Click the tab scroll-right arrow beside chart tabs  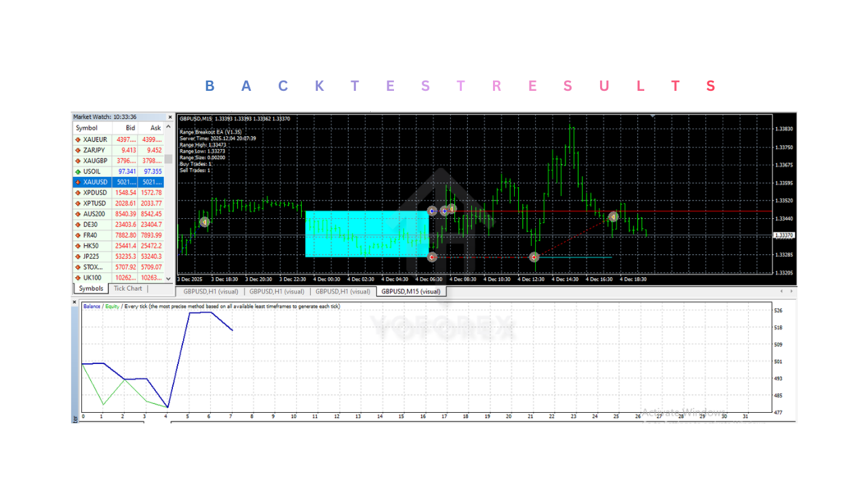tap(791, 291)
